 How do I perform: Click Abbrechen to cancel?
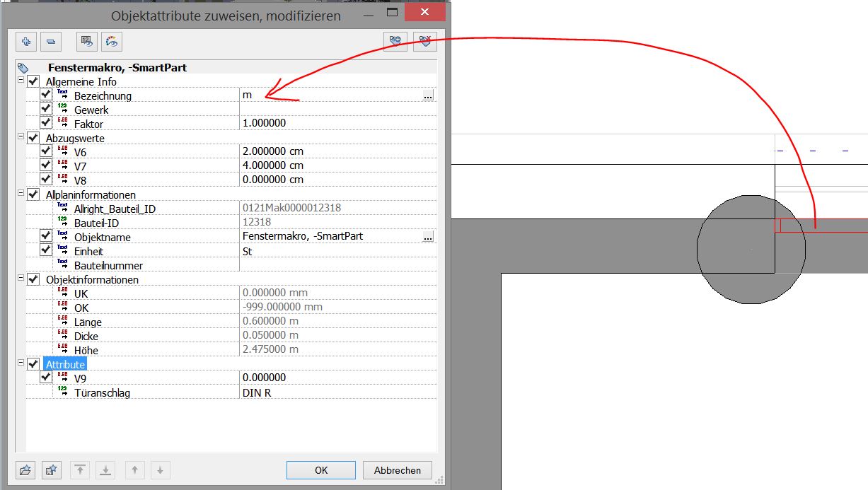coord(397,470)
